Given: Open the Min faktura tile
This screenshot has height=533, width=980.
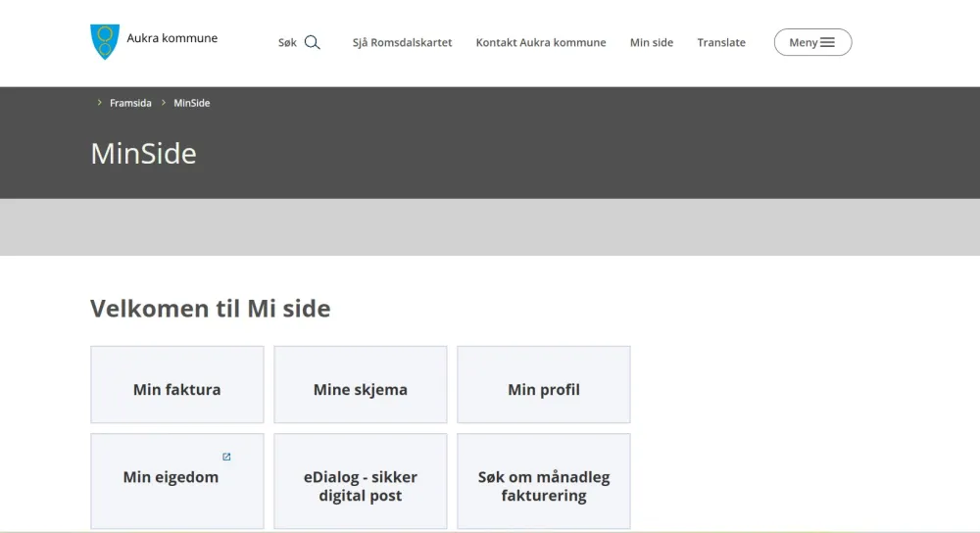Looking at the screenshot, I should tap(177, 389).
